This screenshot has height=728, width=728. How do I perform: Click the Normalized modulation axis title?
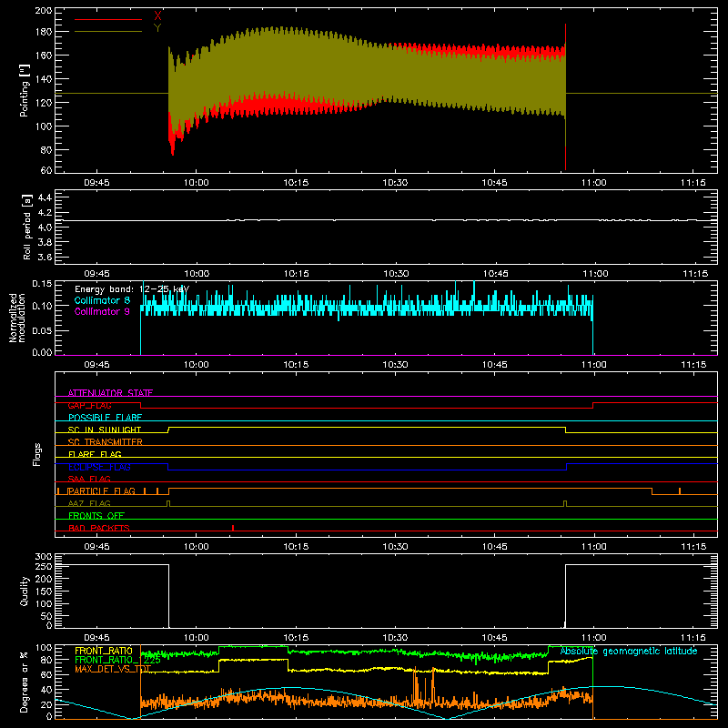pyautogui.click(x=19, y=318)
